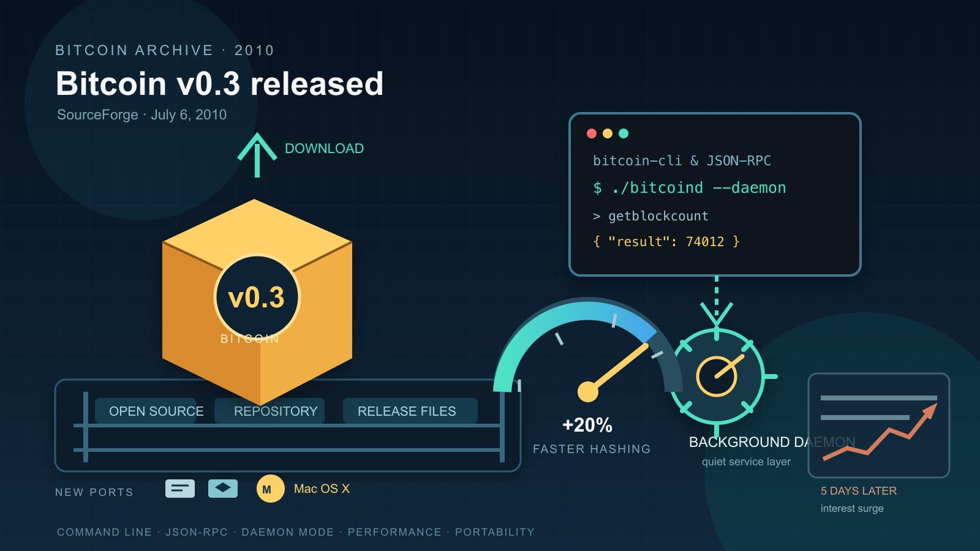Viewport: 980px width, 551px height.
Task: Click the yellow M circle icon
Action: [270, 489]
